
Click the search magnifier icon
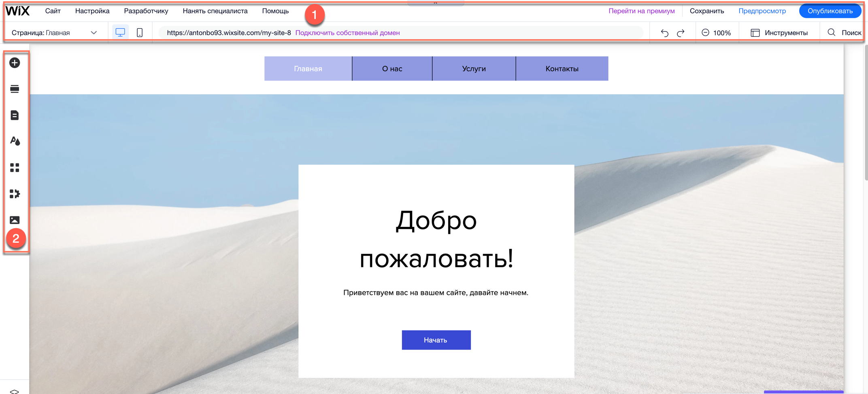click(x=832, y=32)
